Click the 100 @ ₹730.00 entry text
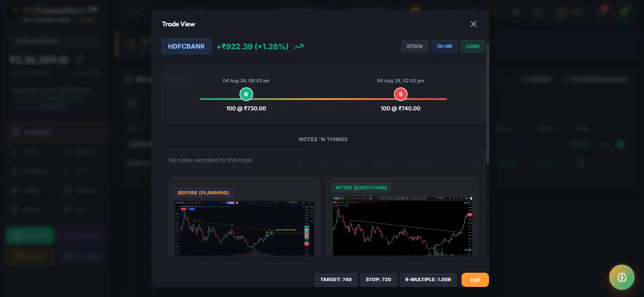Screen dimensions: 644x297 point(246,108)
